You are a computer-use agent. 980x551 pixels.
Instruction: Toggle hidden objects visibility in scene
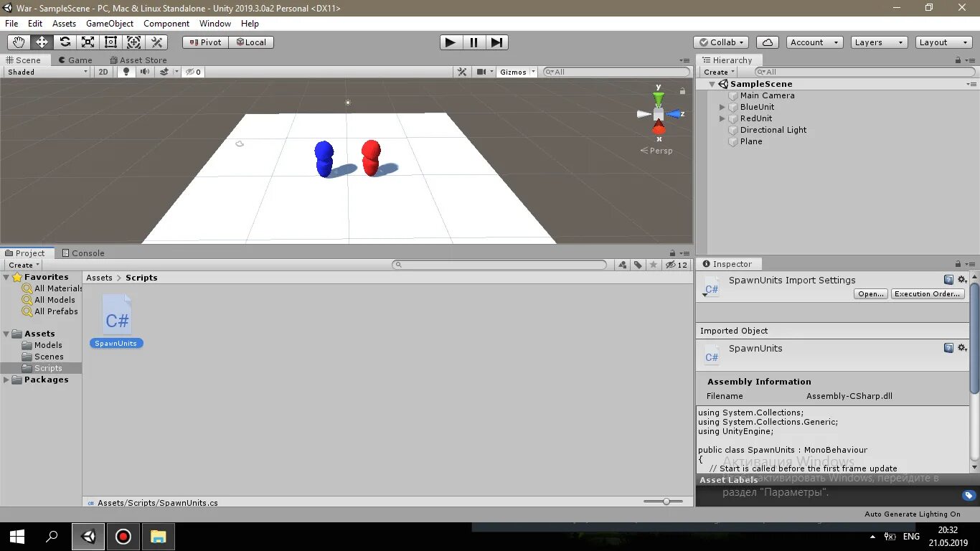pos(194,72)
